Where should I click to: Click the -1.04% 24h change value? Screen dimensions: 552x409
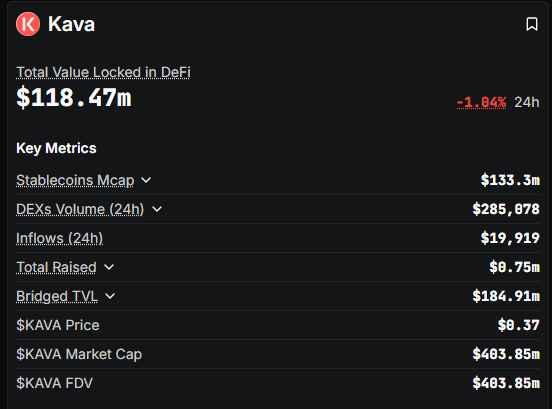tap(481, 102)
